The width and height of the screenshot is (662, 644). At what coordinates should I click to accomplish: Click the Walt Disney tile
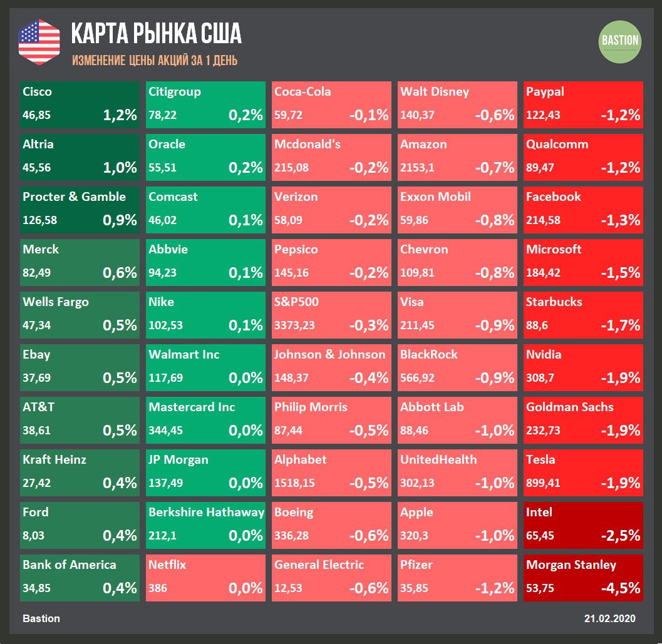(457, 105)
